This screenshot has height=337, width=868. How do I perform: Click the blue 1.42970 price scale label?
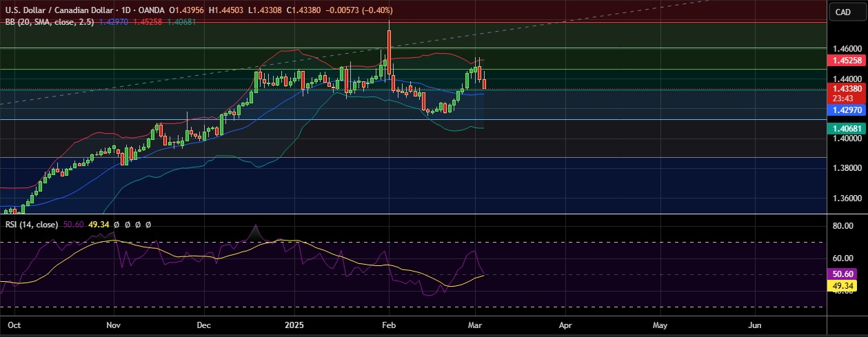point(845,110)
